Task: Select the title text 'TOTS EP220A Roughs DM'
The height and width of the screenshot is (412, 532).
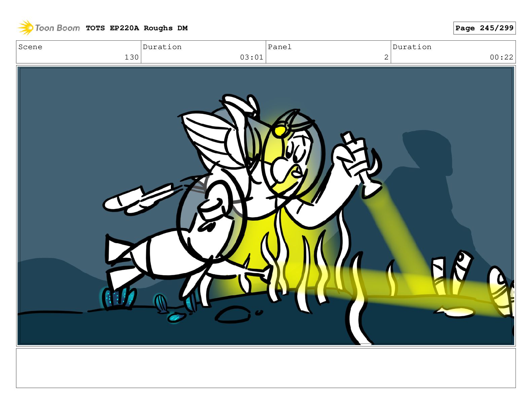Action: click(137, 28)
